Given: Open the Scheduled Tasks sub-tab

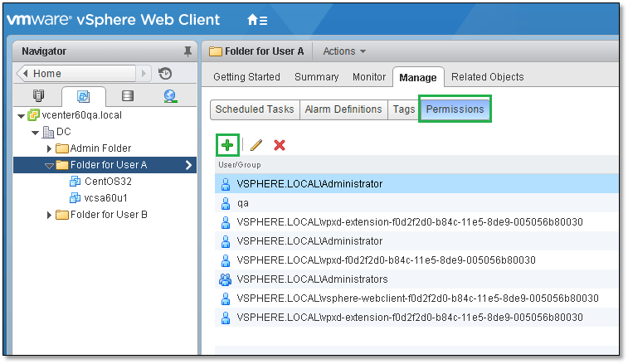Looking at the screenshot, I should (x=255, y=109).
